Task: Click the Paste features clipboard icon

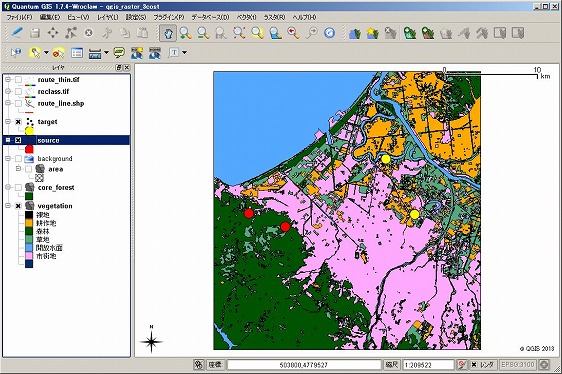Action: [143, 33]
